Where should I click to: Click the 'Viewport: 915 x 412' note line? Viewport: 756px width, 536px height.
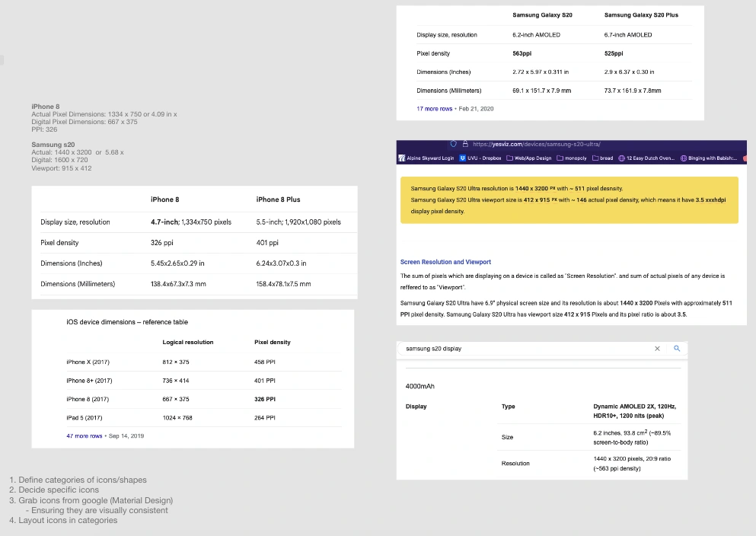[61, 168]
